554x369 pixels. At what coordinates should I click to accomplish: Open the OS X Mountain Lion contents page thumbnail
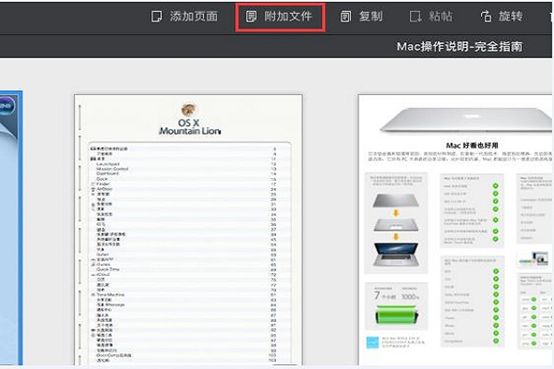tap(188, 230)
